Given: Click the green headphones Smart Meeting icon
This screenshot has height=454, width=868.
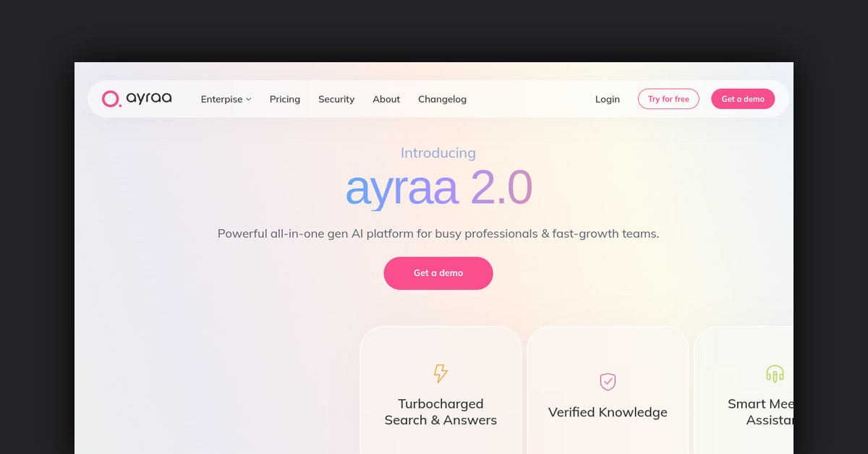Looking at the screenshot, I should pos(775,374).
